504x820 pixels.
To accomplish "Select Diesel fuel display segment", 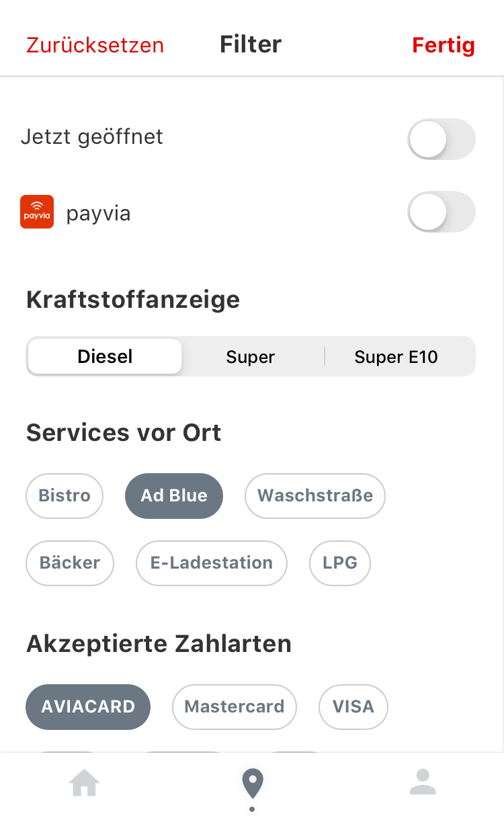I will coord(105,356).
